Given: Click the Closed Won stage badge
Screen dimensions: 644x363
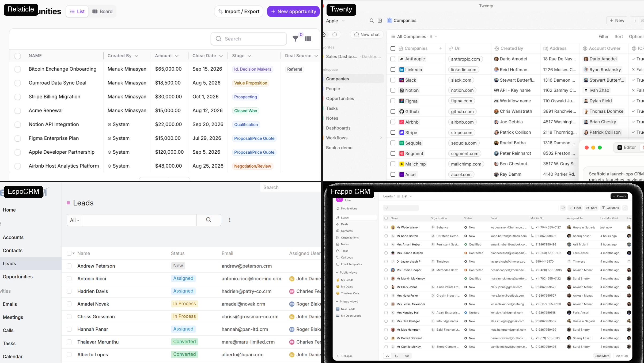Looking at the screenshot, I should (245, 111).
